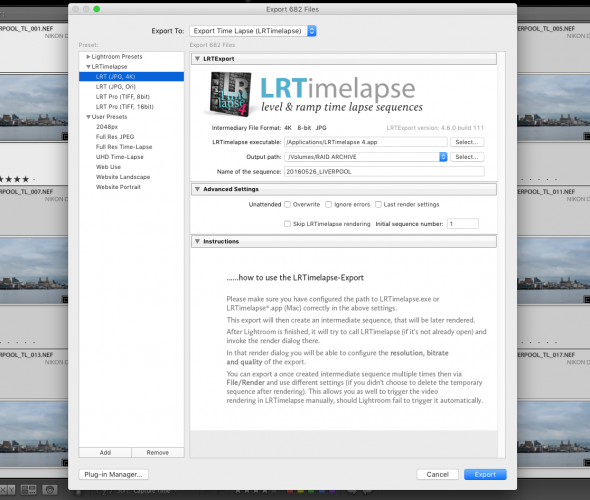This screenshot has width=590, height=500.
Task: Enable the Overwrite checkbox
Action: (287, 204)
